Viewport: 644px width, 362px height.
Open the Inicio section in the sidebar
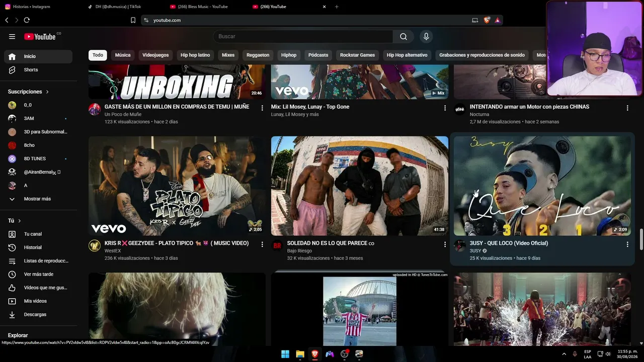click(38, 56)
